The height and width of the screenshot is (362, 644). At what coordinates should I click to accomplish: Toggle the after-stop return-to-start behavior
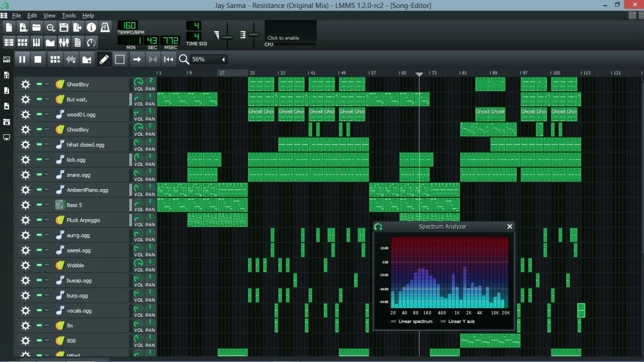coord(169,59)
